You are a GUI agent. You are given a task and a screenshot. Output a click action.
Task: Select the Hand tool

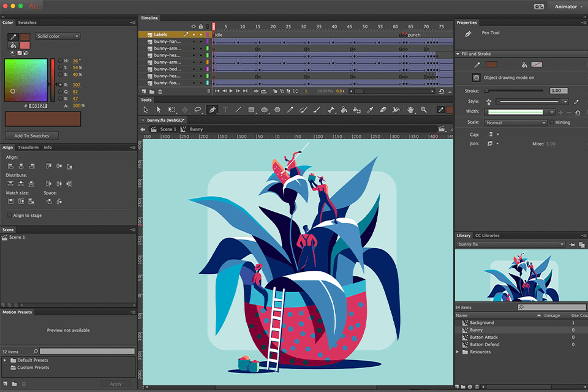tap(410, 110)
